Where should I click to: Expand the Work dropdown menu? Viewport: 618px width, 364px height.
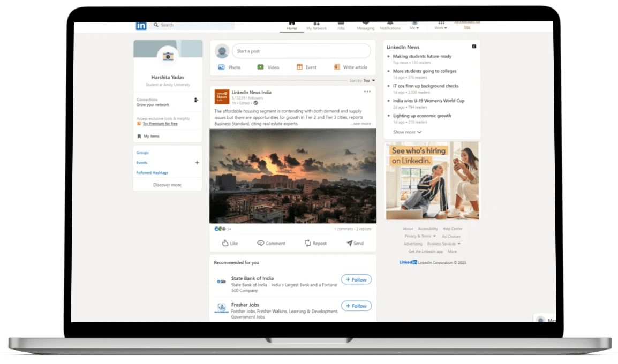[x=441, y=26]
